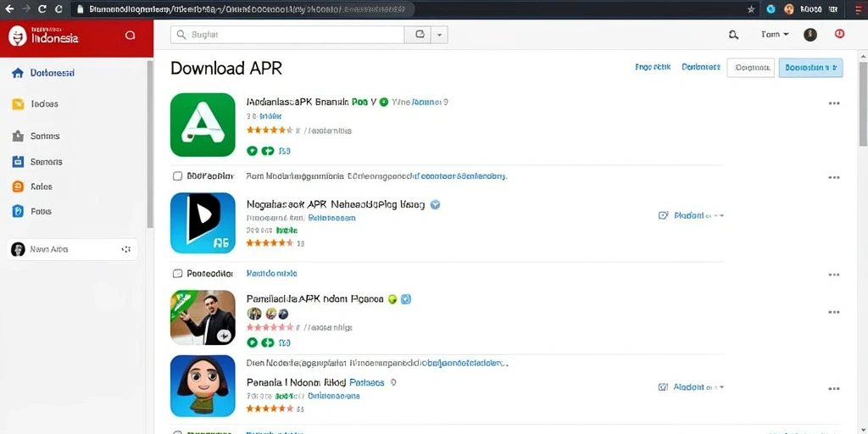Open the blue circular extension icon in browser toolbar
The height and width of the screenshot is (434, 868).
[771, 9]
